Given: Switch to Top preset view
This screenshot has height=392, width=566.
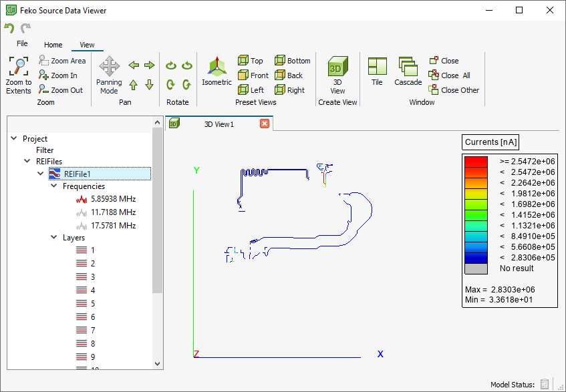Looking at the screenshot, I should tap(251, 61).
